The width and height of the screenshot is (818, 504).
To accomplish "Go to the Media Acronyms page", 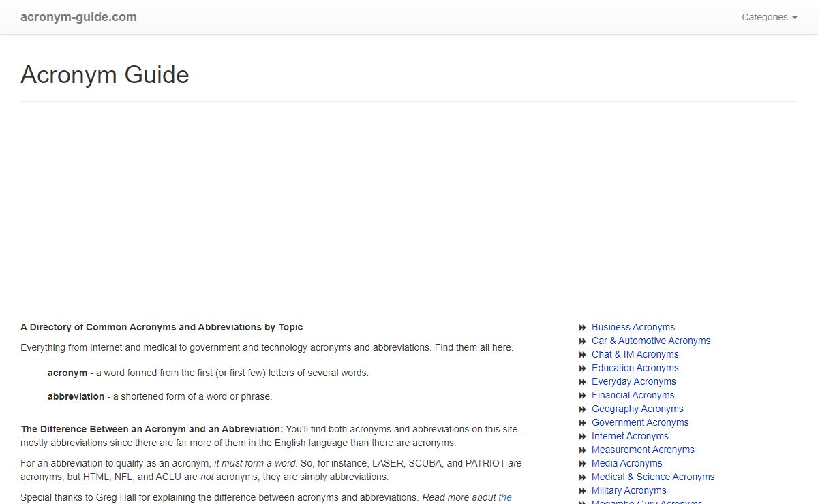I will [626, 463].
